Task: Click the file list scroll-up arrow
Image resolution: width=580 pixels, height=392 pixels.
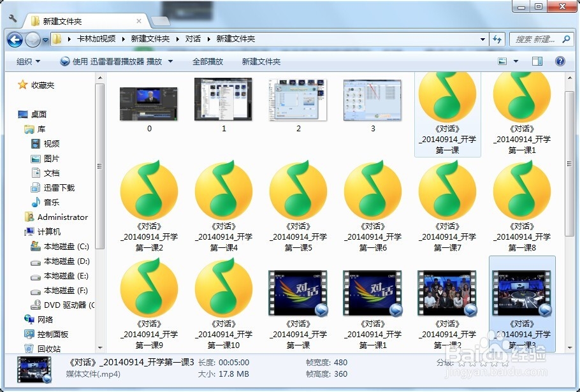Action: (x=570, y=78)
